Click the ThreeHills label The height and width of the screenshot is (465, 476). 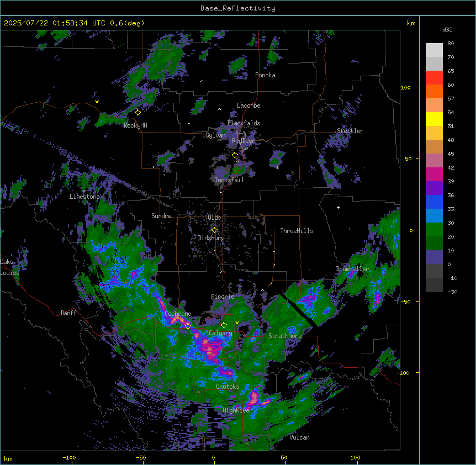[x=297, y=231]
